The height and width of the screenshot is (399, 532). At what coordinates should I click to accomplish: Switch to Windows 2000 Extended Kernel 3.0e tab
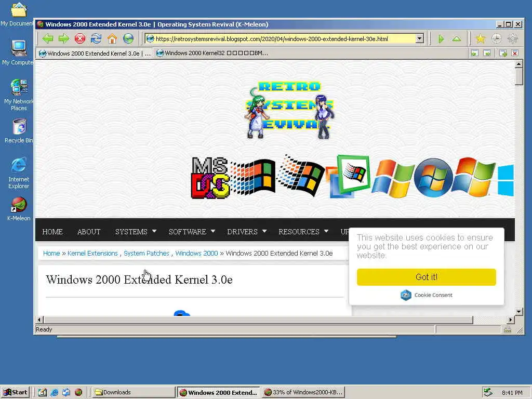pos(95,54)
